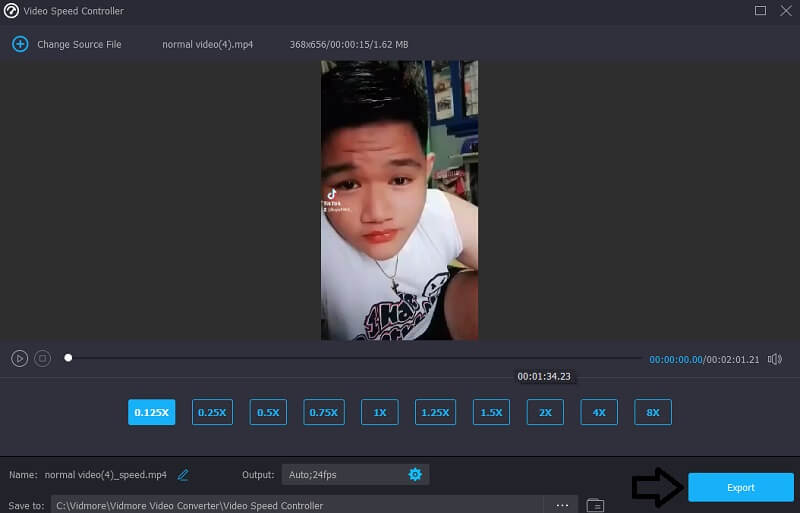Click the three-dots browse path button
The image size is (800, 513).
point(563,505)
